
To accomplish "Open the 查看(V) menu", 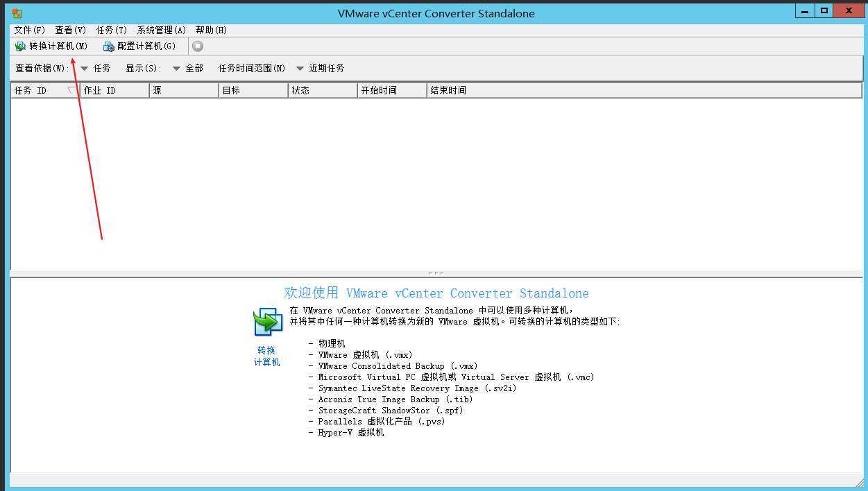I will (70, 30).
